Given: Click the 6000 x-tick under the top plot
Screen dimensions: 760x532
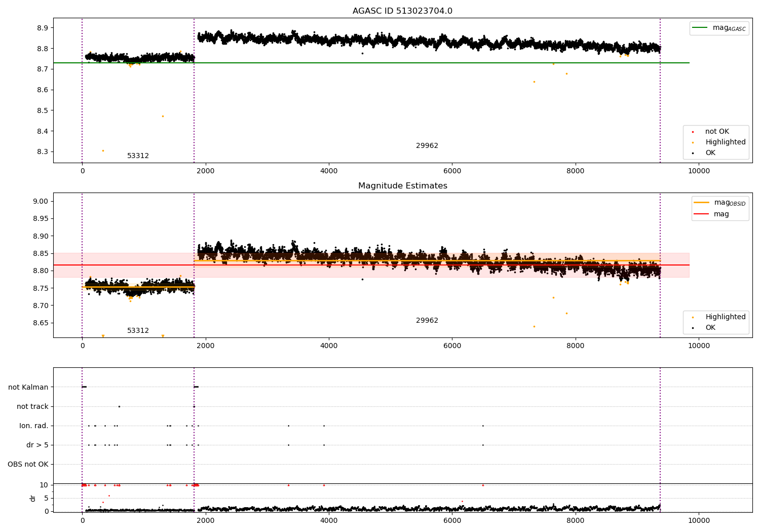Looking at the screenshot, I should point(452,171).
